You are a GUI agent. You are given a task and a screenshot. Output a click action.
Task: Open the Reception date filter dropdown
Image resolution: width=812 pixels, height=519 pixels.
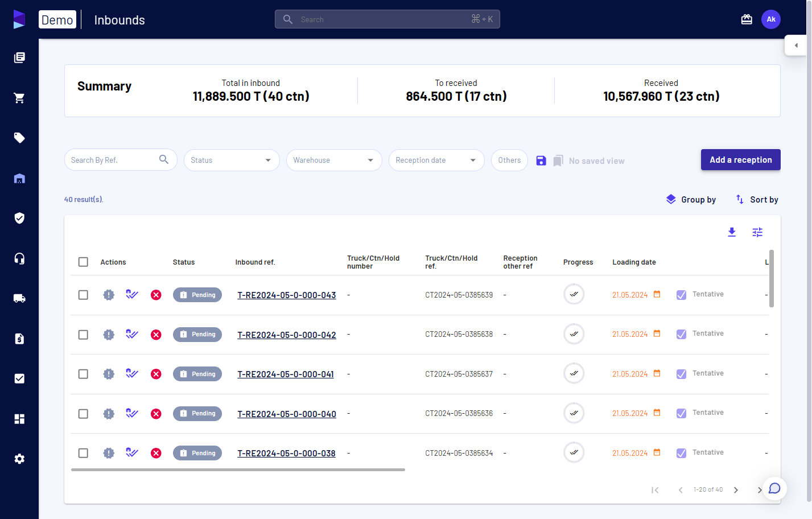click(436, 160)
